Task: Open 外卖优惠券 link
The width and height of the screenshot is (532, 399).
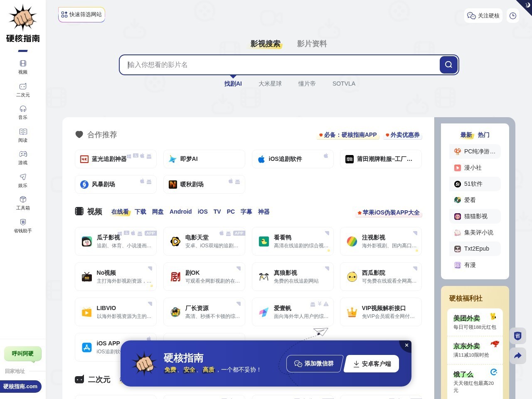Action: [402, 135]
